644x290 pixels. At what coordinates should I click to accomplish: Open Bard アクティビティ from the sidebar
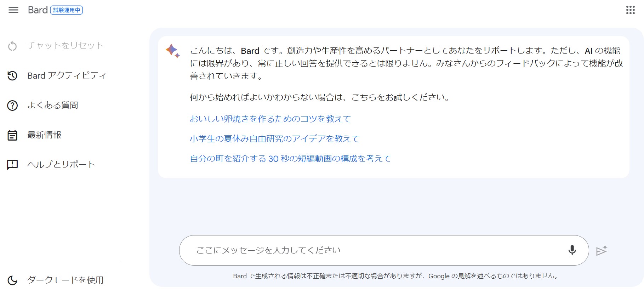pos(67,75)
